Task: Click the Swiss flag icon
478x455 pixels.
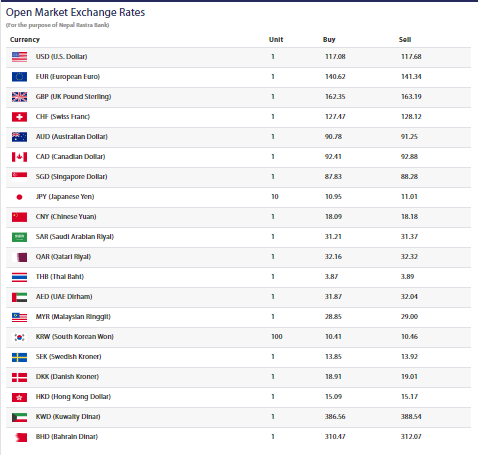Action: [x=19, y=117]
